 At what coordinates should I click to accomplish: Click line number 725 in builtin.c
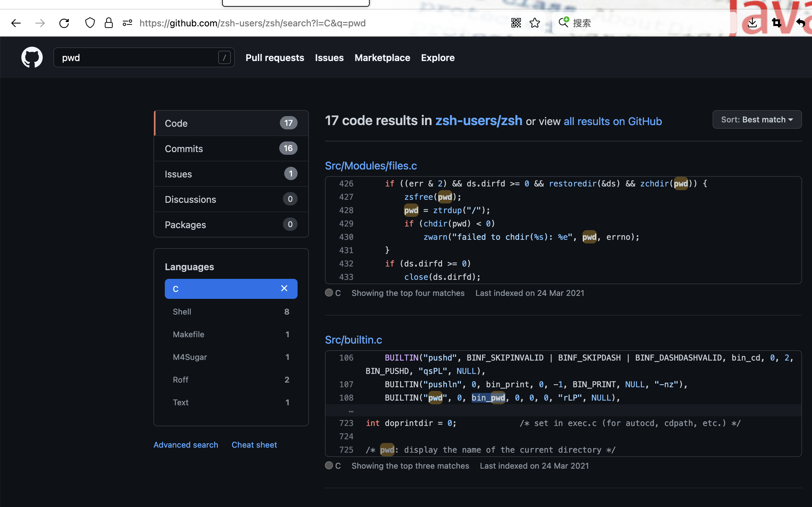tap(346, 450)
